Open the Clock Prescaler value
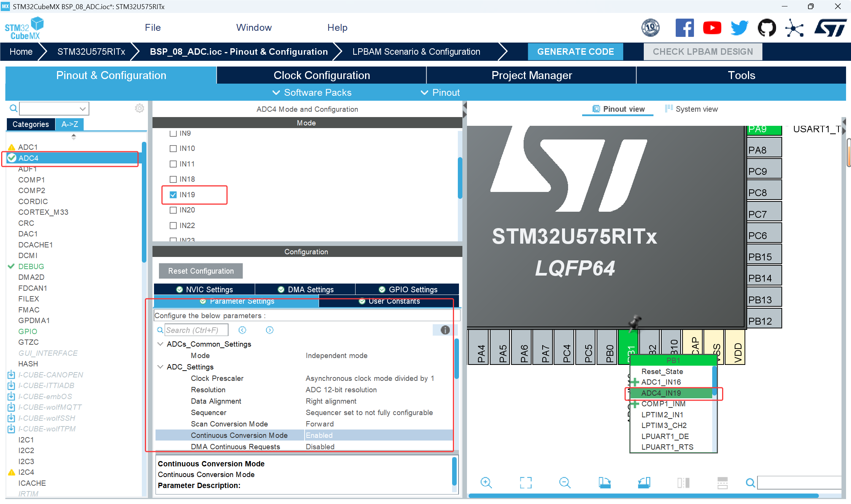851x504 pixels. pos(370,378)
